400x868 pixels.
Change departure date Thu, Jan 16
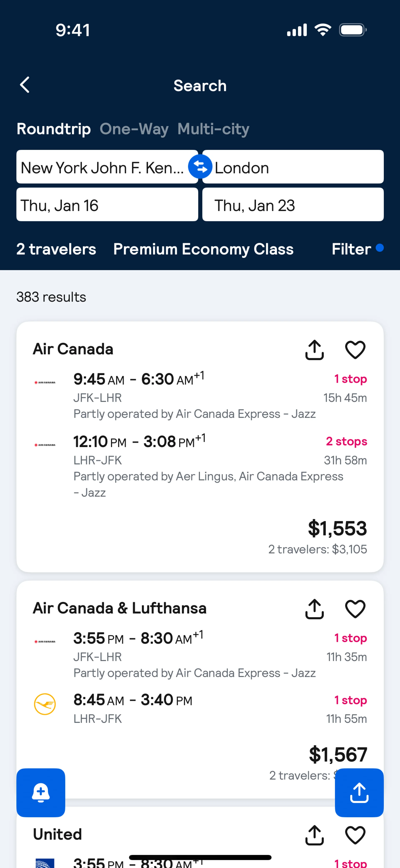click(107, 205)
